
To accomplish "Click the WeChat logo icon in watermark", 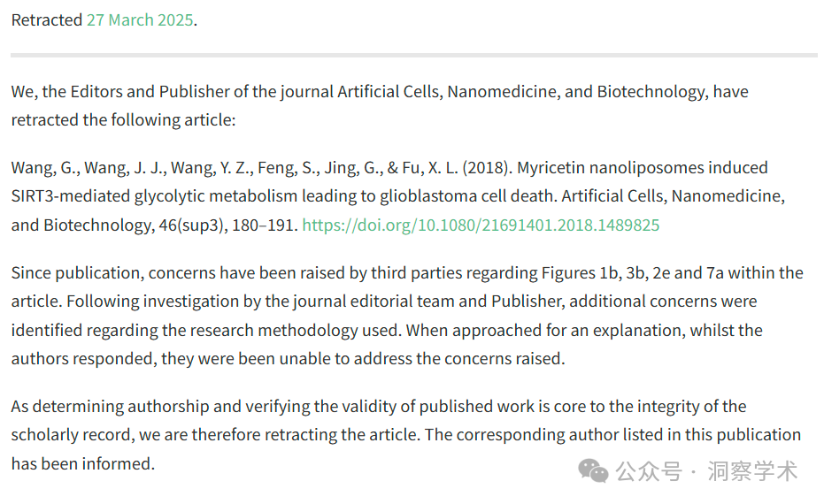I will [x=593, y=471].
